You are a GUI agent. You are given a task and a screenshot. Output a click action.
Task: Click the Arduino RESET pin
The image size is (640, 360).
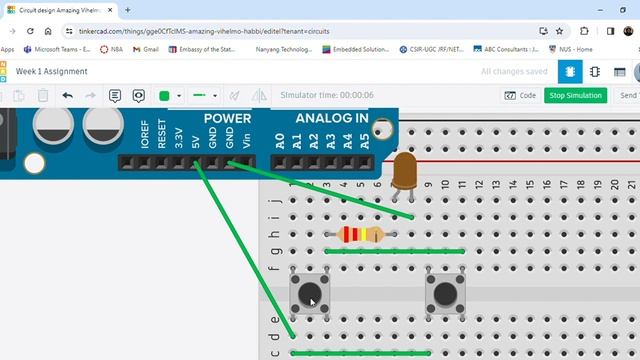[161, 163]
